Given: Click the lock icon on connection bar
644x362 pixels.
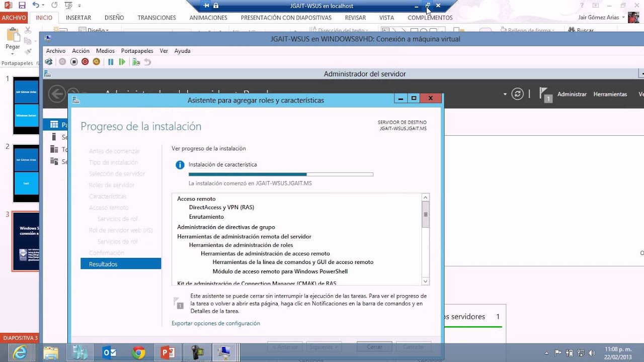Looking at the screenshot, I should (216, 6).
